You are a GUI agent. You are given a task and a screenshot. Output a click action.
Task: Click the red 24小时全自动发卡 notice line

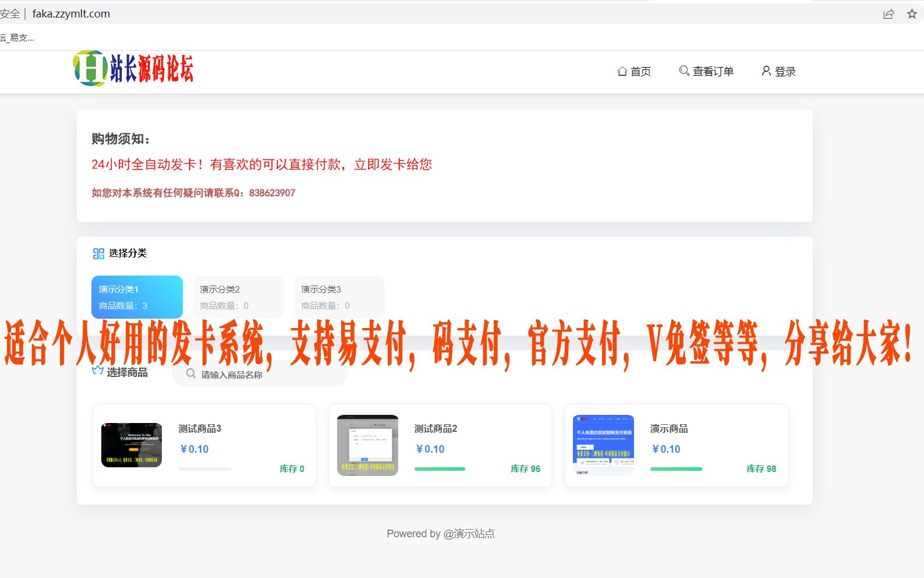pos(261,164)
